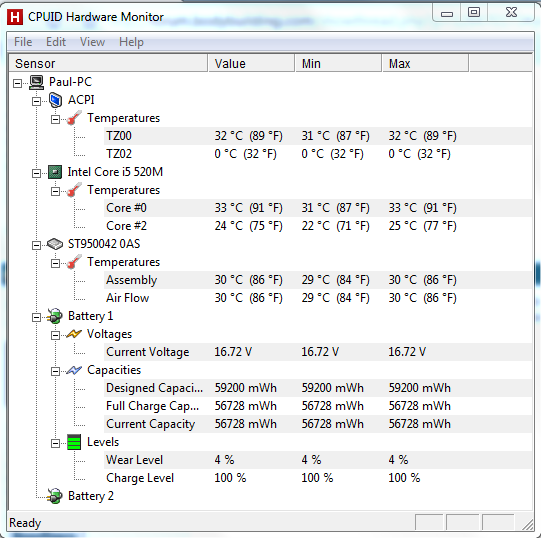Collapse the ACPI tree node

pyautogui.click(x=36, y=101)
